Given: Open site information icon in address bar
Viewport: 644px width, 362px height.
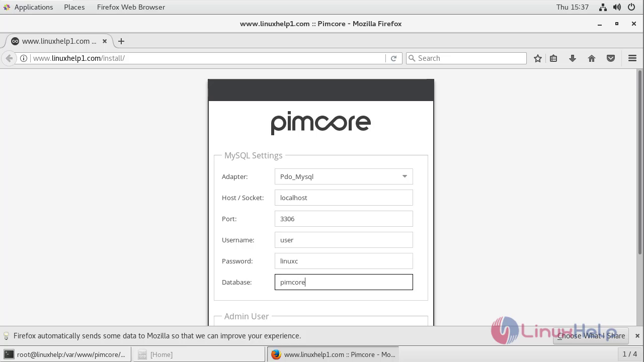Looking at the screenshot, I should (24, 58).
